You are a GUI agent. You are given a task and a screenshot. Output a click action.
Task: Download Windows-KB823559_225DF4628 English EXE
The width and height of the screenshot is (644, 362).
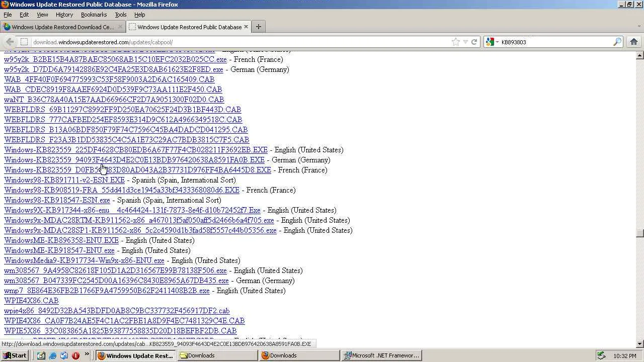tap(136, 150)
